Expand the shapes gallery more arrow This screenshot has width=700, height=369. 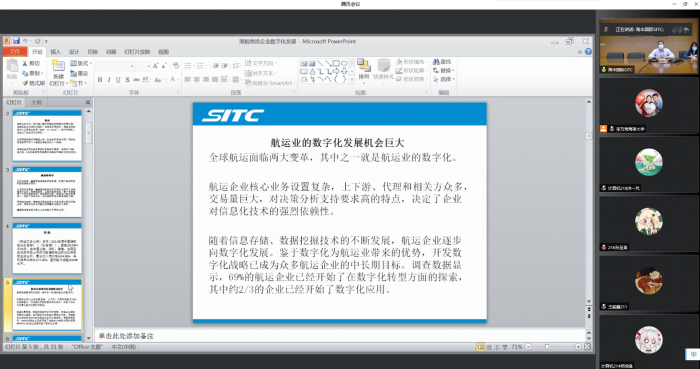[352, 80]
